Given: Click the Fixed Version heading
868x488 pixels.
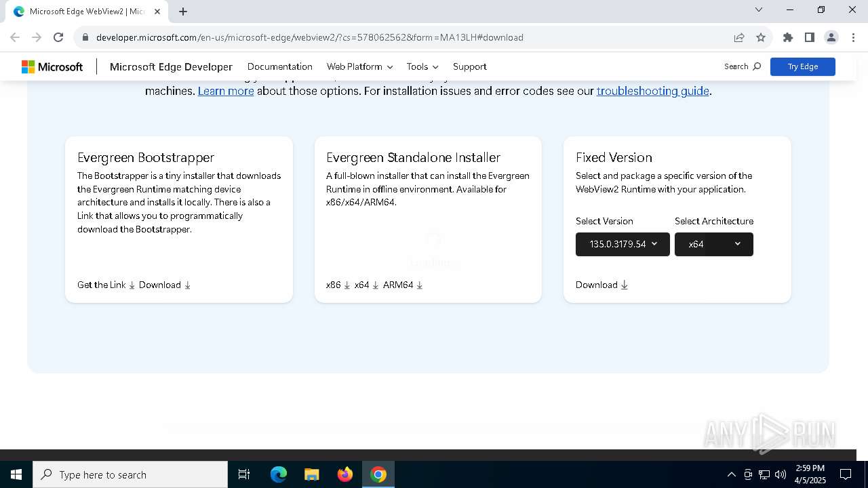Looking at the screenshot, I should click(614, 157).
